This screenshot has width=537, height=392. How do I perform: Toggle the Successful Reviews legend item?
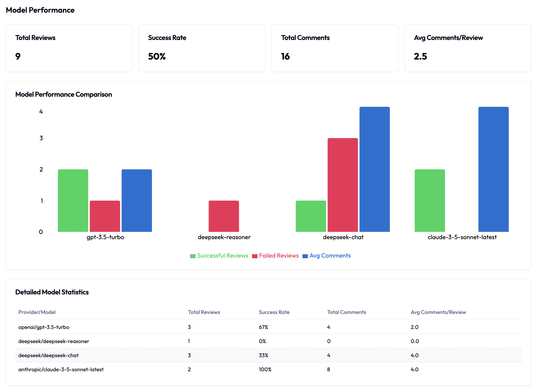click(x=219, y=256)
